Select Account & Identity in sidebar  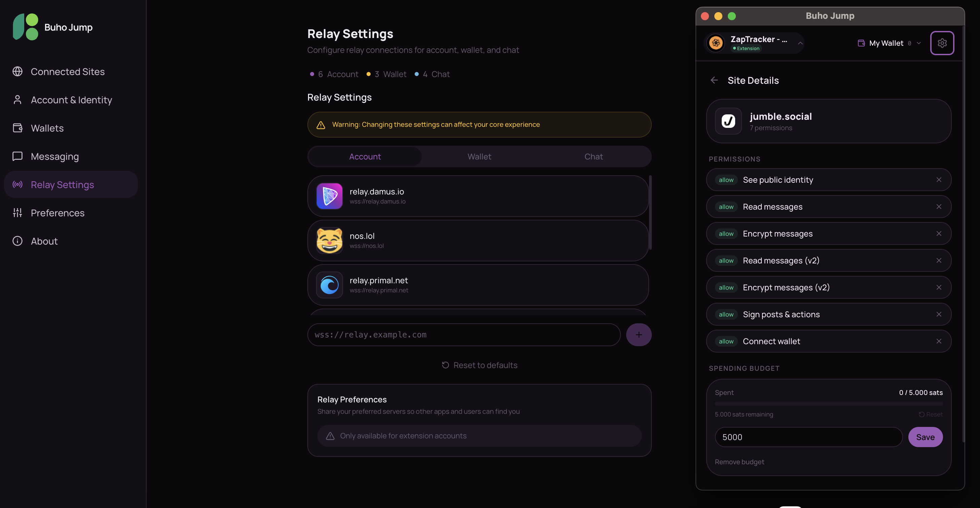[x=71, y=100]
